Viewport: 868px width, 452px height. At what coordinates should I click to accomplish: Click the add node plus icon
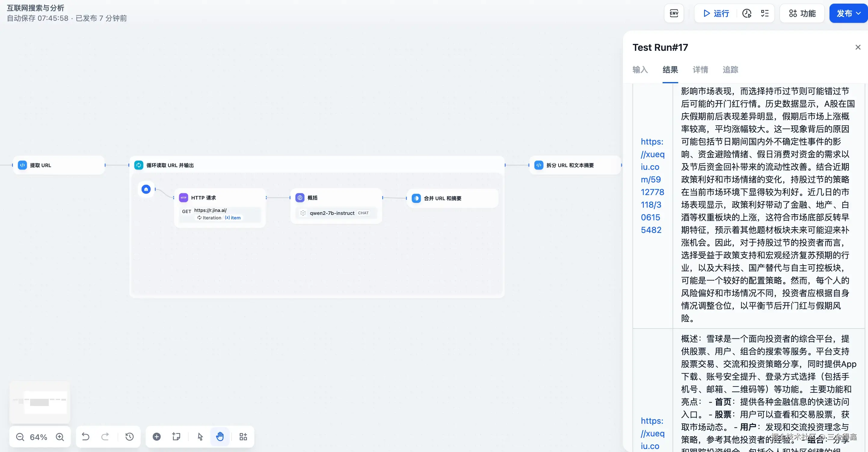point(157,437)
